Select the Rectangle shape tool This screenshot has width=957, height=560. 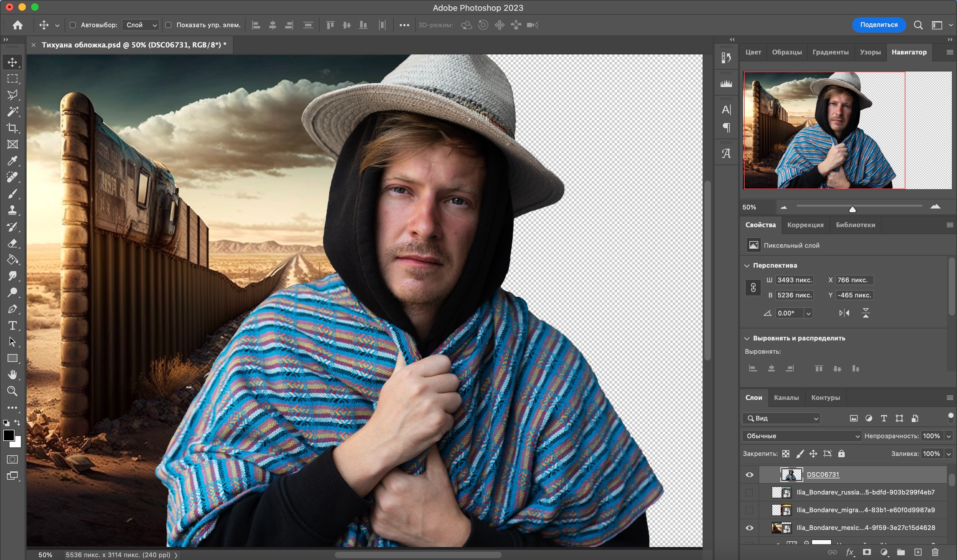pyautogui.click(x=12, y=358)
